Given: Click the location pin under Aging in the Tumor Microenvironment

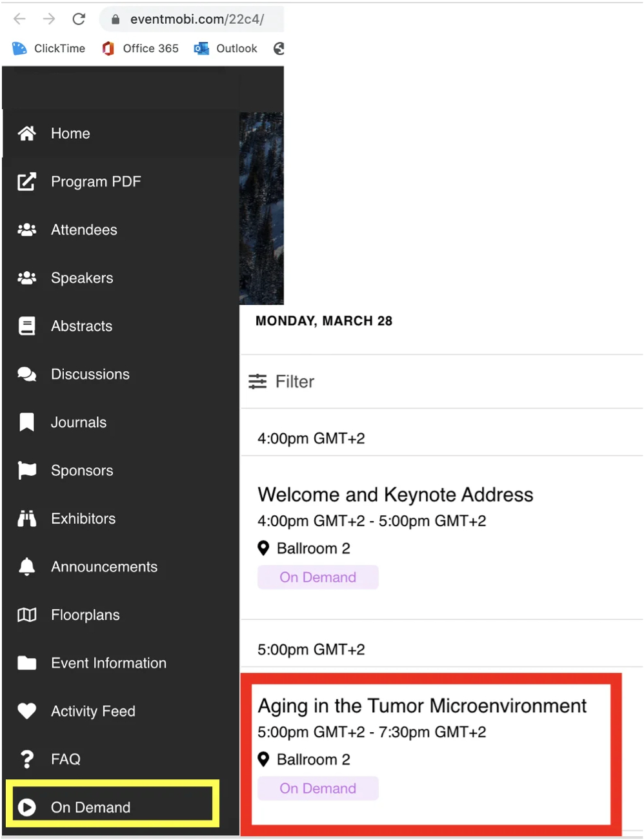Looking at the screenshot, I should (263, 759).
